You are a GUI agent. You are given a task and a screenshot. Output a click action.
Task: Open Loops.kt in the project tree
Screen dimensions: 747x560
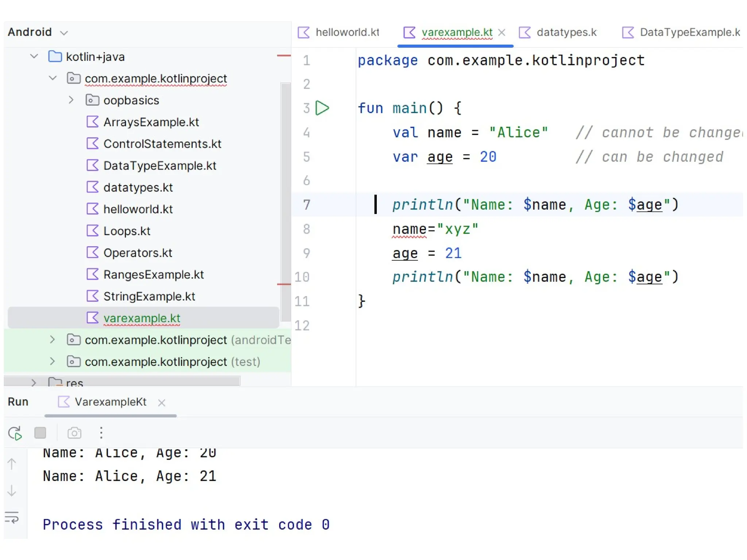[127, 231]
